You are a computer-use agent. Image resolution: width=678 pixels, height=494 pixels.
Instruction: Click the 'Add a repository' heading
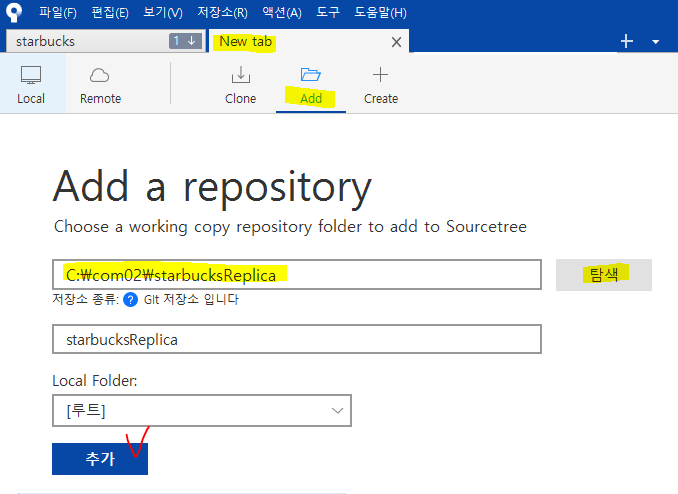click(212, 187)
